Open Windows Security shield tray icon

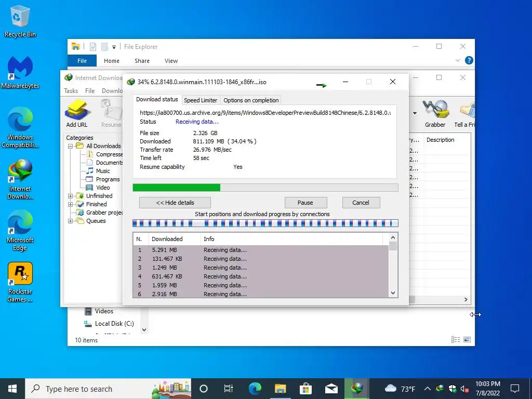point(453,389)
